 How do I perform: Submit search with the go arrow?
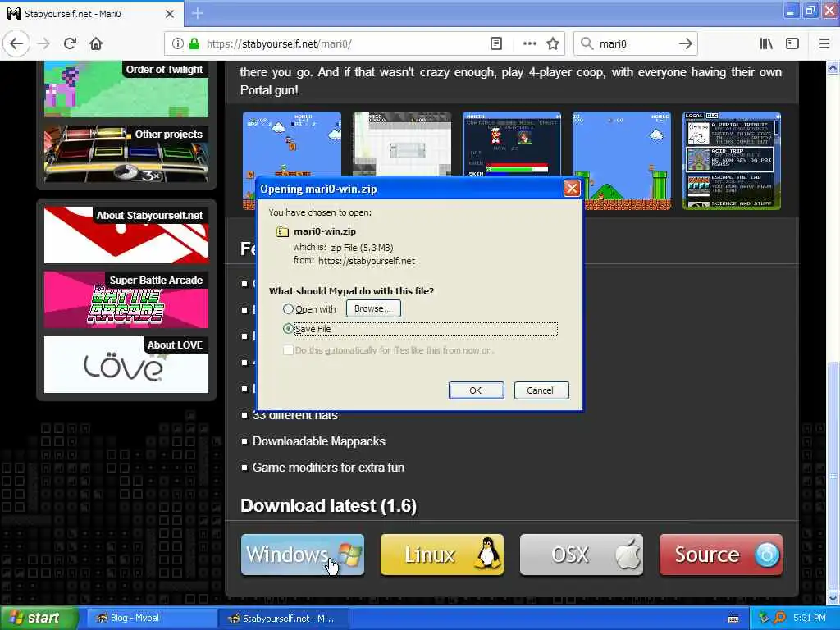[x=685, y=44]
